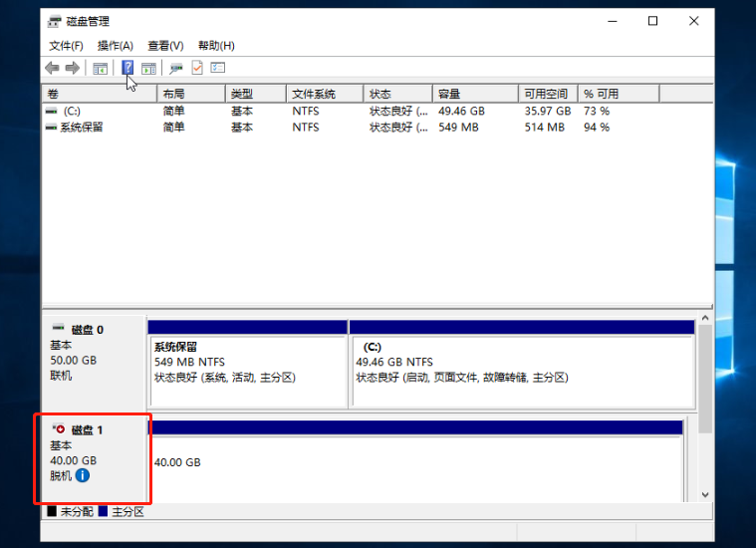Click the Back arrow toolbar icon
The image size is (756, 548).
coord(52,68)
